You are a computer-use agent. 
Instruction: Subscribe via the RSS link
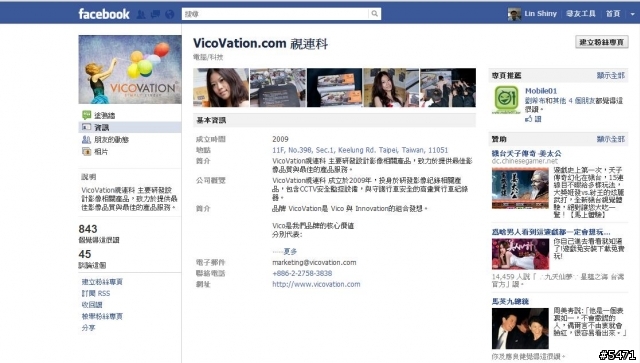(96, 293)
